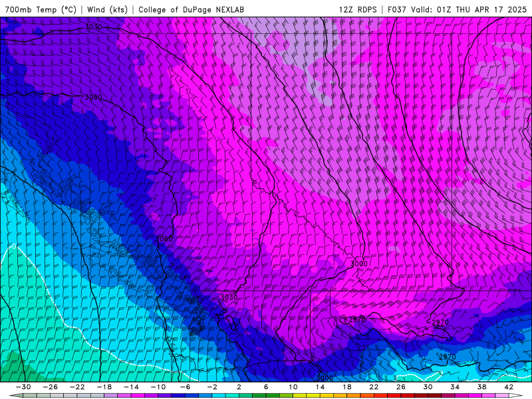The image size is (532, 399).
Task: Click the '2' color scale label
Action: coord(239,387)
